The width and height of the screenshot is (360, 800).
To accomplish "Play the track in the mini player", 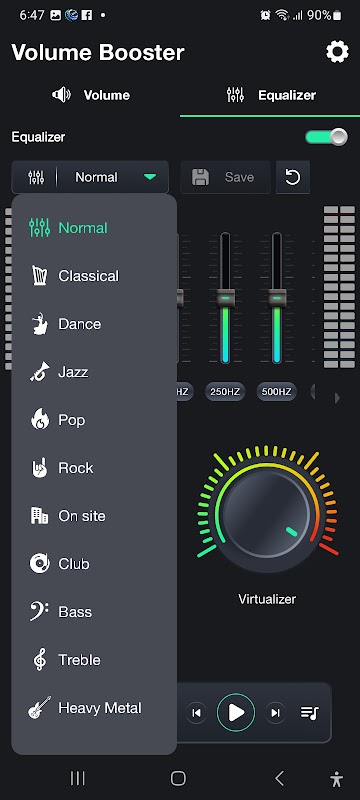I will click(236, 713).
